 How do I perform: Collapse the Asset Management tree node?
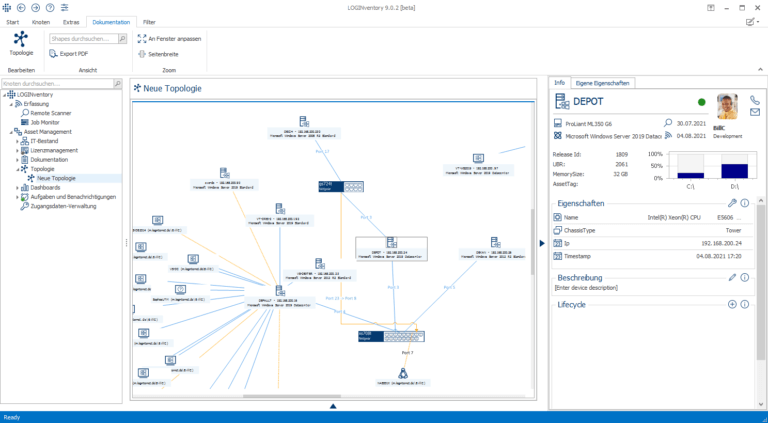11,132
